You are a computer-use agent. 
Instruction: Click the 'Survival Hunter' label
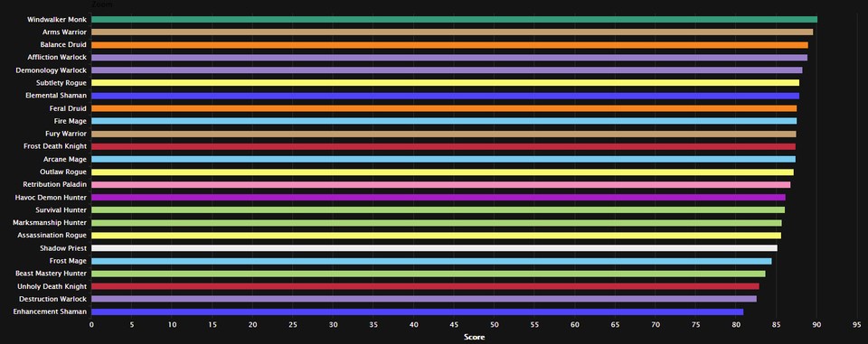point(61,210)
